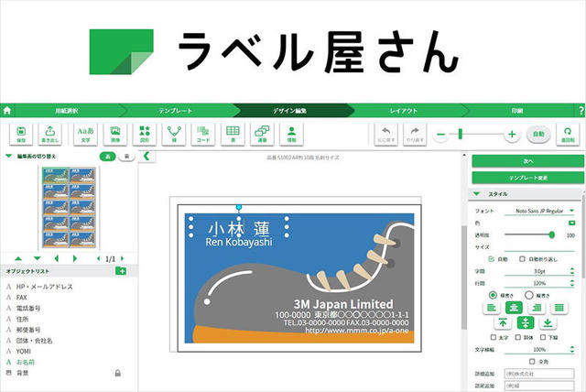Select the デザイン編集 design edit step
The width and height of the screenshot is (586, 392).
(289, 111)
